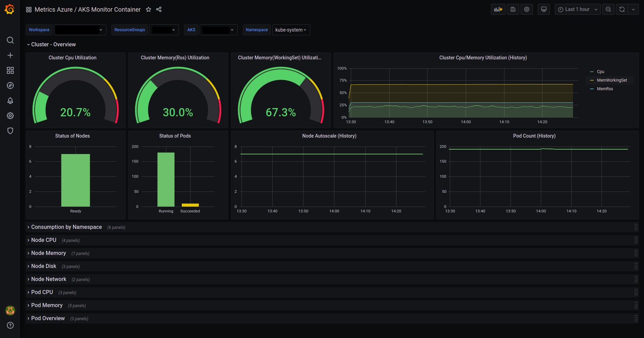This screenshot has height=338, width=644.
Task: Click the zoom out time range button
Action: [608, 9]
